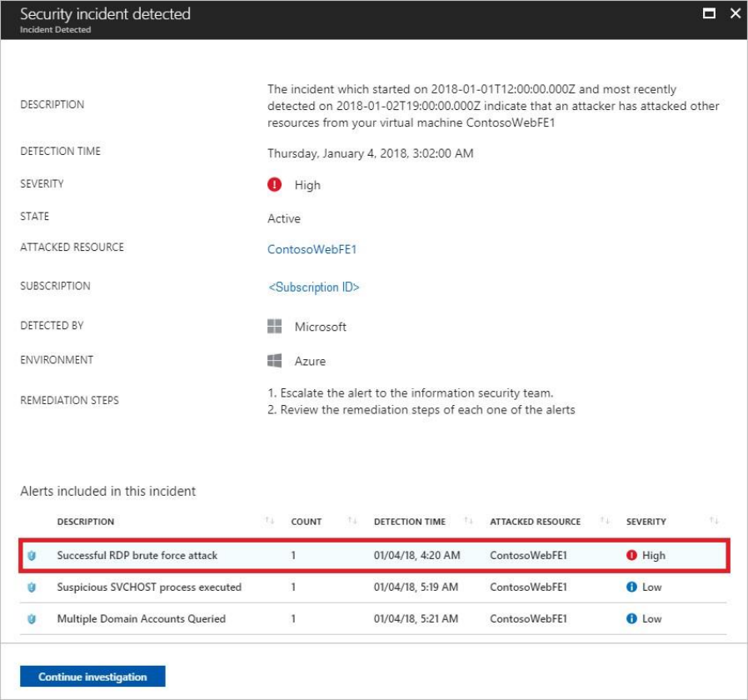The width and height of the screenshot is (748, 700).
Task: Click the red High severity icon in alert row
Action: pyautogui.click(x=631, y=556)
